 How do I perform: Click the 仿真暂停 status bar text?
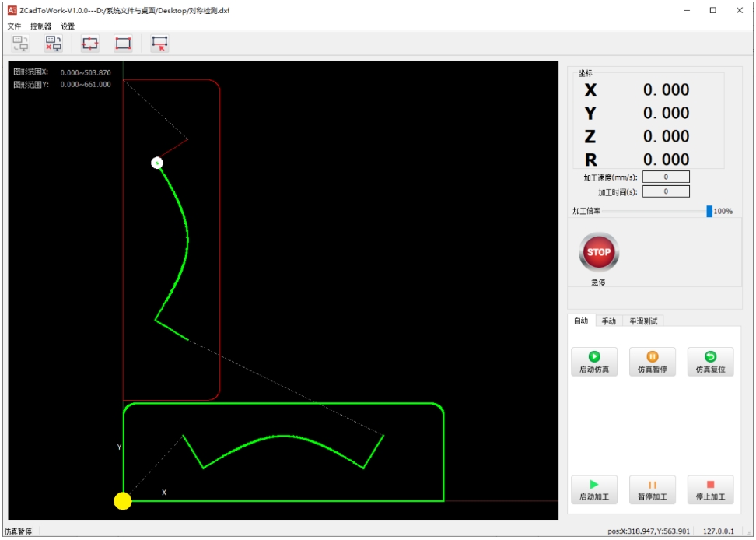point(19,531)
